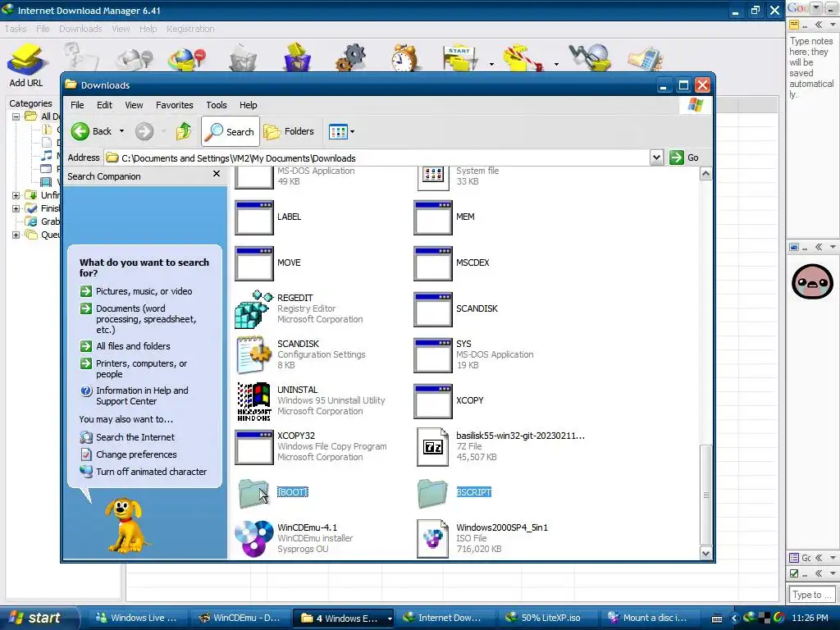Click the Up folder toolbar icon
Screen dimensions: 840x630
(x=184, y=131)
